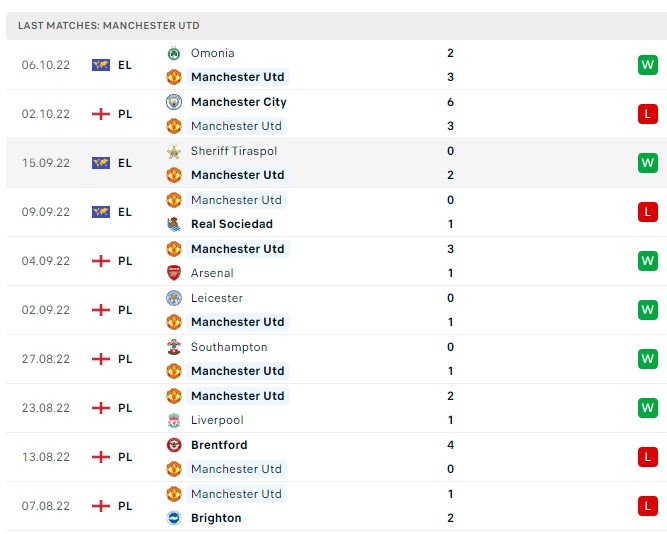
Task: Click the England flag on 02.10.22 row
Action: pos(100,114)
